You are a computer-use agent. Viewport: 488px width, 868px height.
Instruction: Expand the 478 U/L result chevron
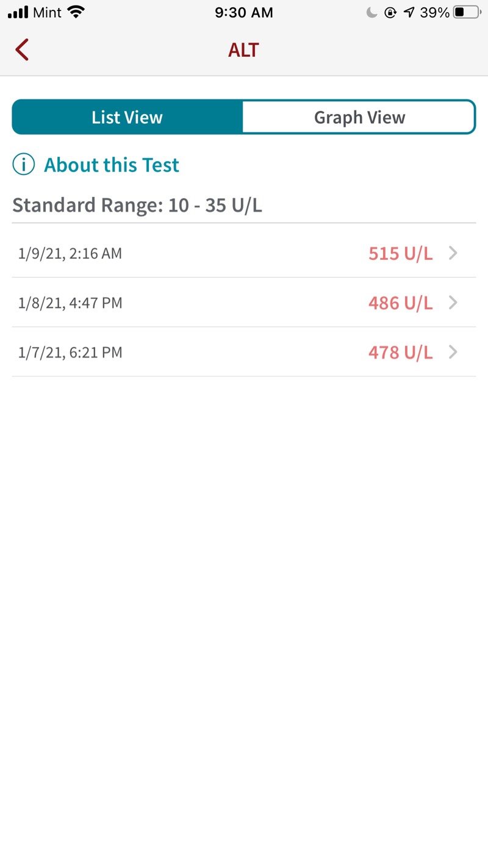(x=453, y=352)
